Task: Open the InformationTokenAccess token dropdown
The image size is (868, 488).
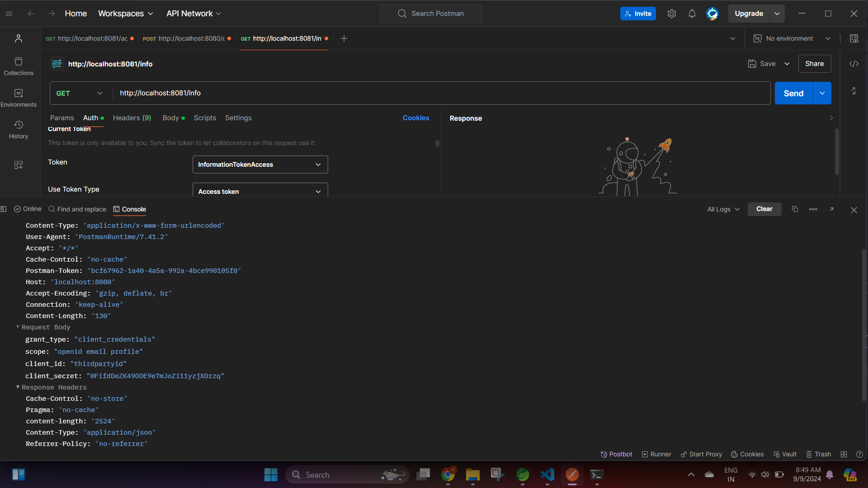Action: click(x=260, y=164)
